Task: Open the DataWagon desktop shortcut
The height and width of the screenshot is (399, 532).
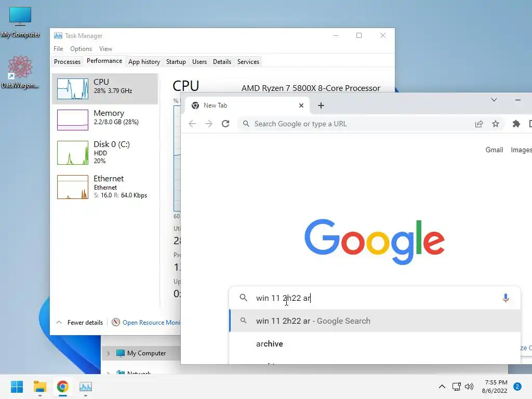Action: tap(20, 72)
